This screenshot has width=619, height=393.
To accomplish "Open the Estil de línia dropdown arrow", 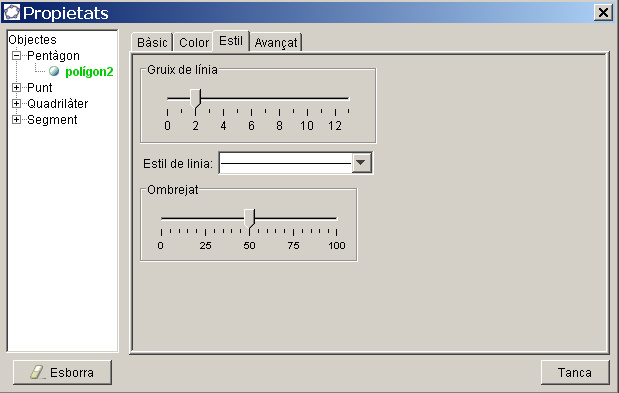I will click(x=361, y=163).
